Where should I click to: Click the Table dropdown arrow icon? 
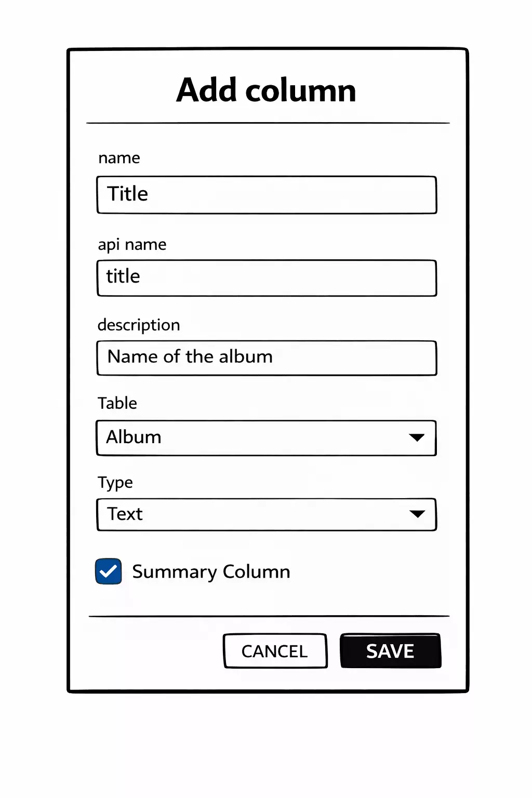click(x=417, y=438)
